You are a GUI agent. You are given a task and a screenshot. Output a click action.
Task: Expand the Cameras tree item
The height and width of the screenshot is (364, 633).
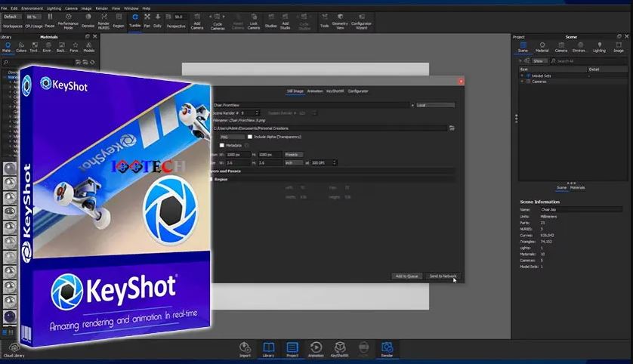[x=521, y=81]
